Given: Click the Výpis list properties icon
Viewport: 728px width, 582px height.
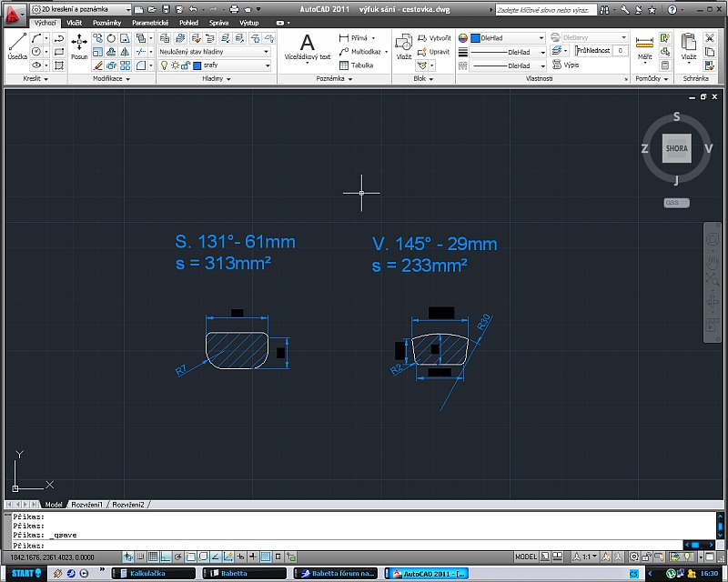Looking at the screenshot, I should click(x=565, y=65).
